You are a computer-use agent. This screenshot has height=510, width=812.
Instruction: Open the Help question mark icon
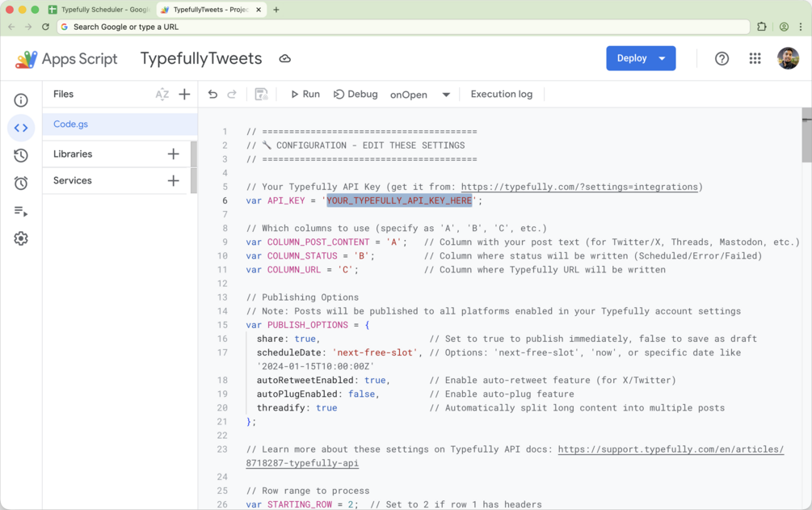[x=722, y=58]
